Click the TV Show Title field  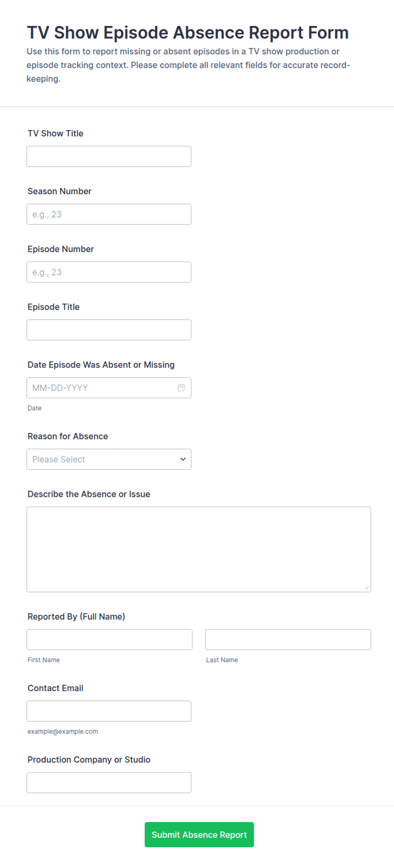tap(109, 156)
